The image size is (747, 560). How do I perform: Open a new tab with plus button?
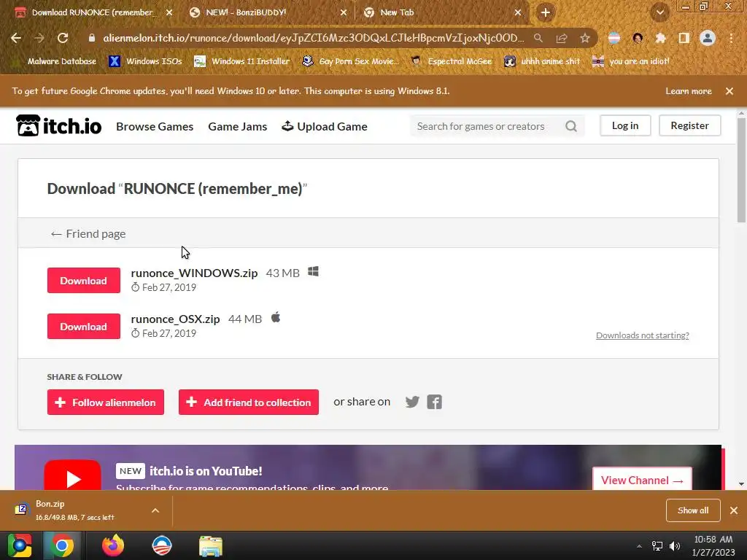[546, 12]
